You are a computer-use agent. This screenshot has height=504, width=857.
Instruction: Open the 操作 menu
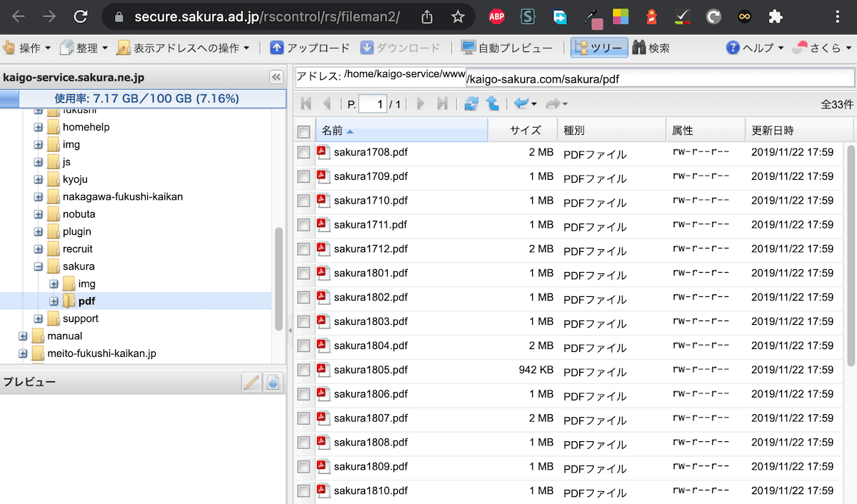pyautogui.click(x=28, y=48)
